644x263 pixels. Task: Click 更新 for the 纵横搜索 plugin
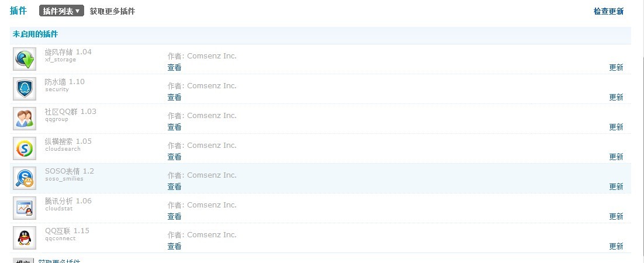click(616, 157)
